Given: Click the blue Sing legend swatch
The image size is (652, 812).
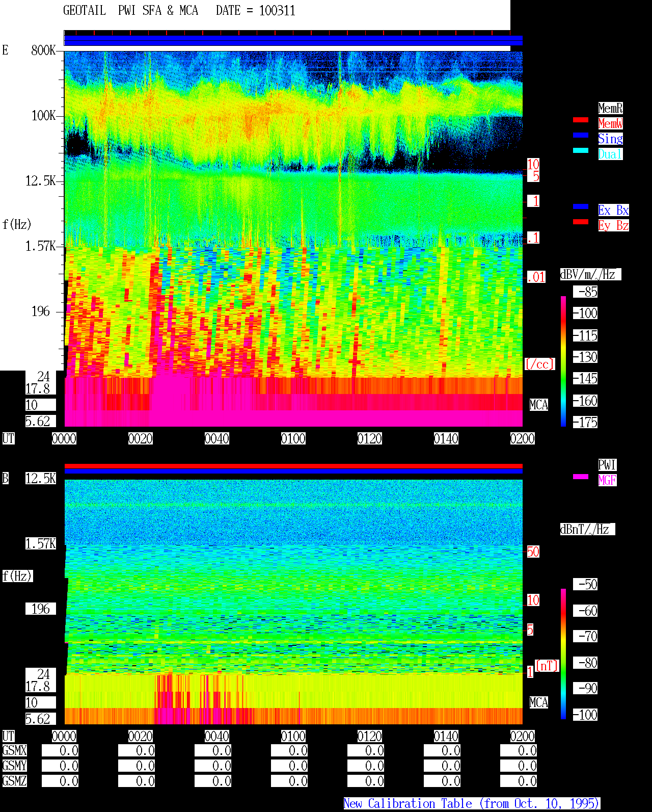Looking at the screenshot, I should click(581, 135).
